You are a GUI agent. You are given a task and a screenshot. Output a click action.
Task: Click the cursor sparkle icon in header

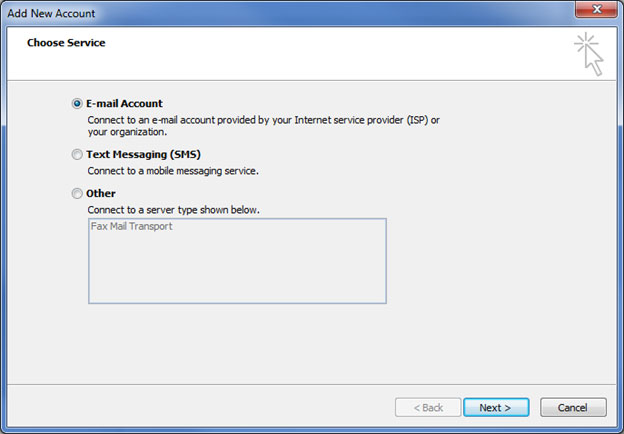[x=589, y=54]
